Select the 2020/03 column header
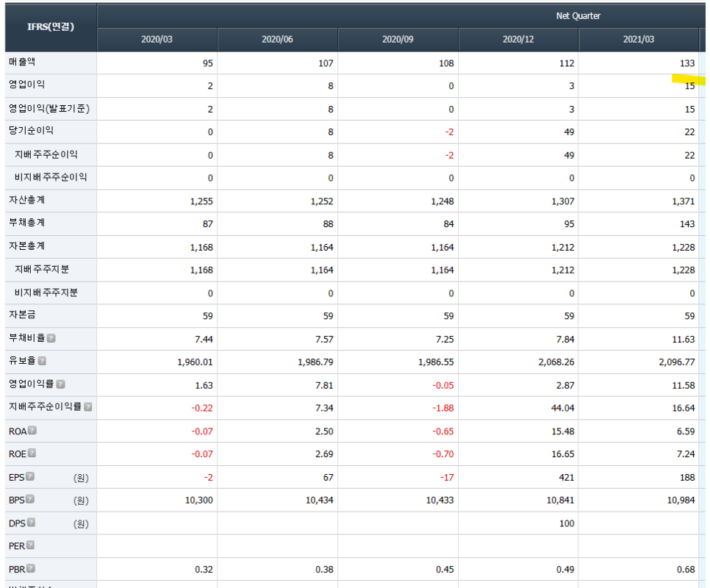The height and width of the screenshot is (588, 710). (157, 40)
